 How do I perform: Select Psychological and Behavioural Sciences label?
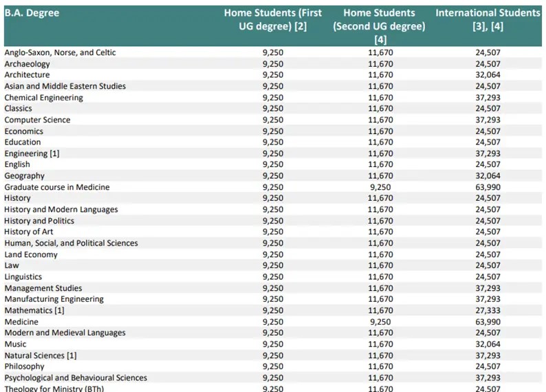76,378
